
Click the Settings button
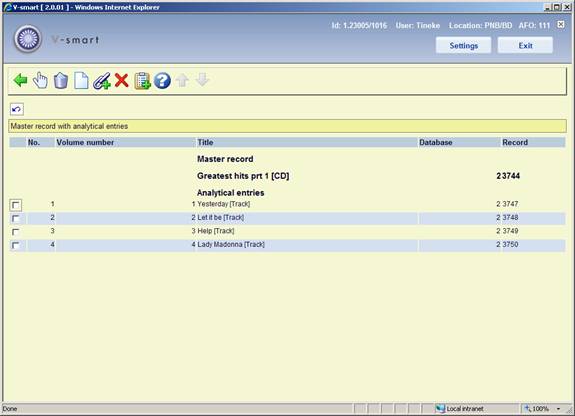click(x=464, y=45)
